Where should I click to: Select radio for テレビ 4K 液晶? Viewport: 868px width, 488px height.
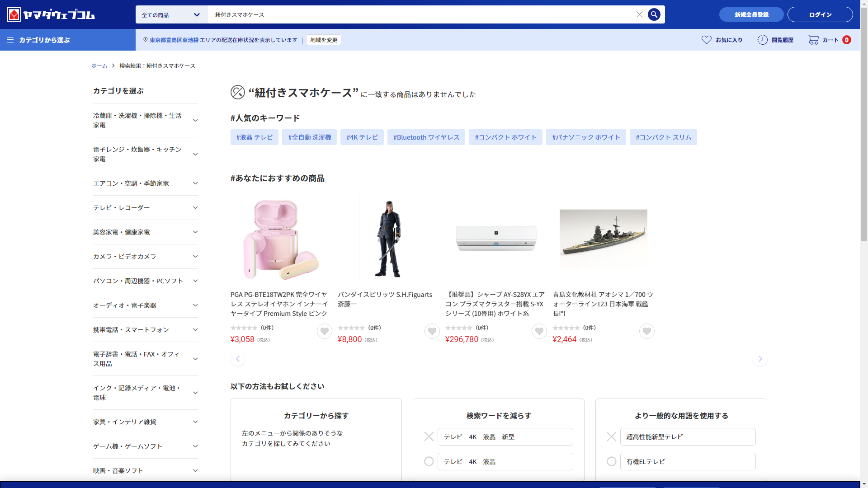pos(429,461)
